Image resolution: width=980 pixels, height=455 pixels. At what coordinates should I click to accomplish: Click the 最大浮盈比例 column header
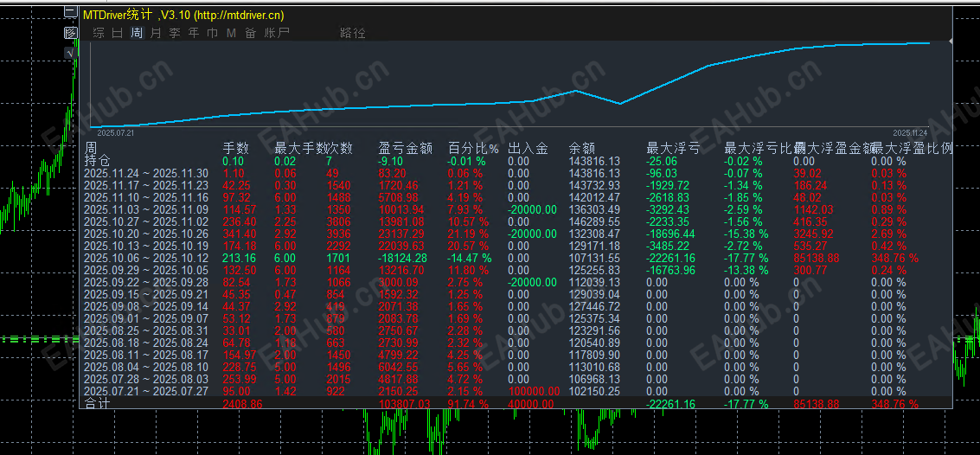point(913,149)
